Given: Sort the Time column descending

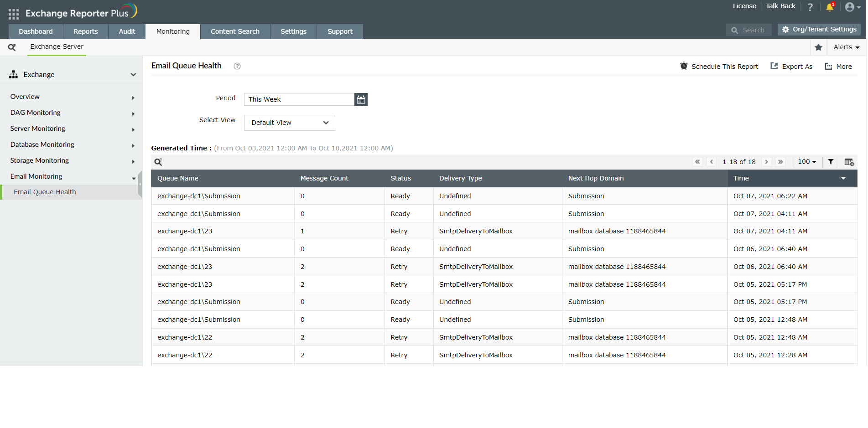Looking at the screenshot, I should pyautogui.click(x=843, y=178).
